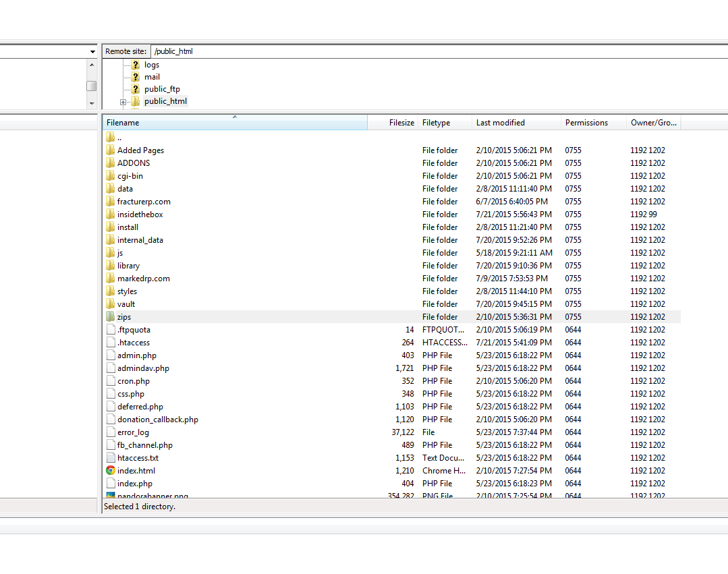Click the Chrome icon next to index.html
The image size is (728, 574).
point(111,471)
